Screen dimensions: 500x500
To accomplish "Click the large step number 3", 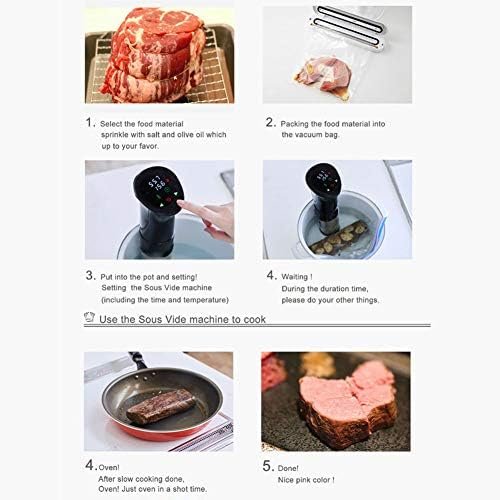I will pyautogui.click(x=91, y=275).
